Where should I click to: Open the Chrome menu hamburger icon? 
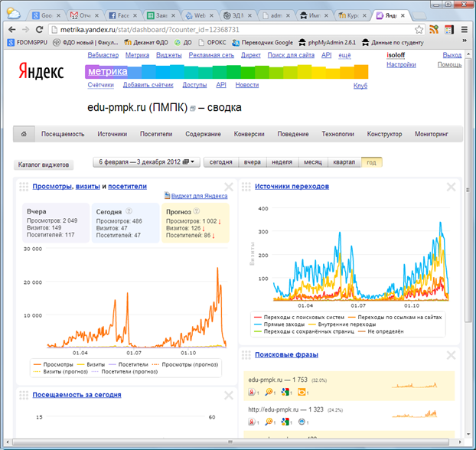pyautogui.click(x=465, y=29)
